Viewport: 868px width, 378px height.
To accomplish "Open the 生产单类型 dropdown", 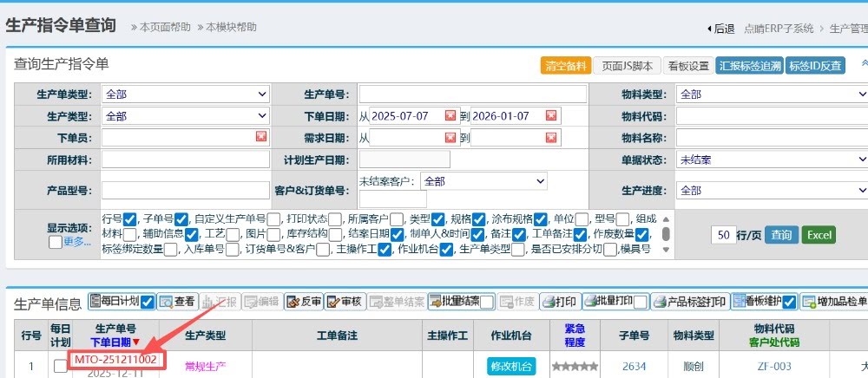I will point(186,94).
